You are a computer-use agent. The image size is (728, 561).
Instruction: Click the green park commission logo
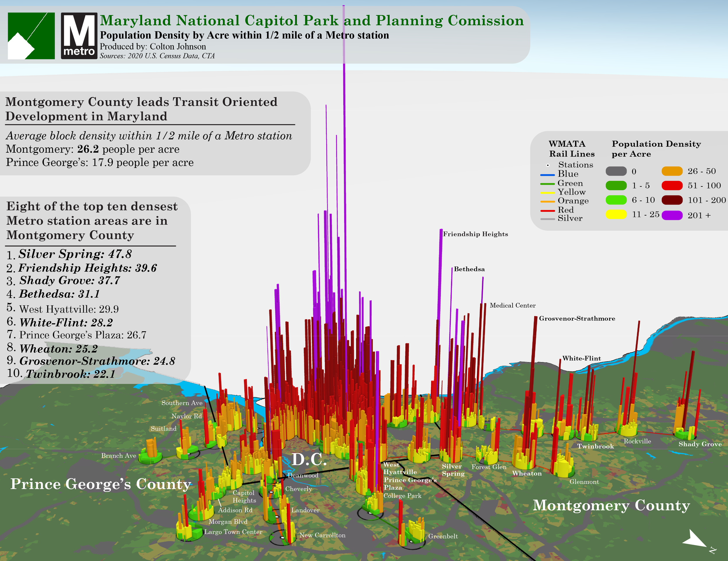pos(31,36)
